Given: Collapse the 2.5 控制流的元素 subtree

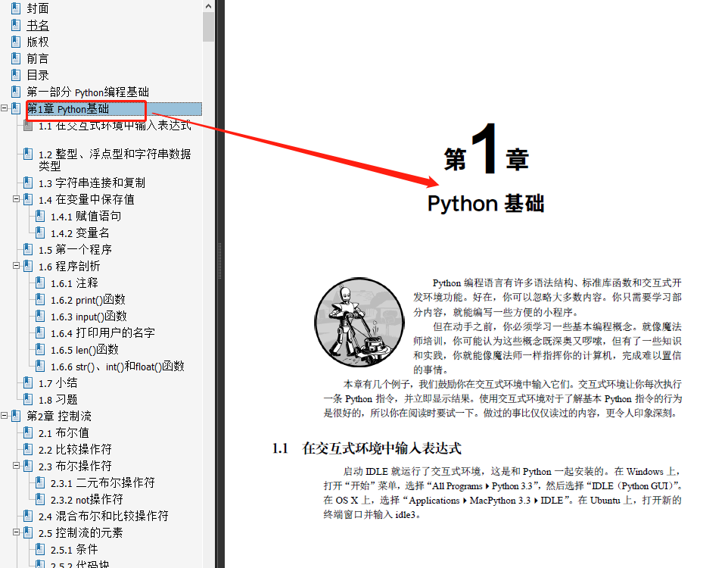Looking at the screenshot, I should [x=17, y=532].
